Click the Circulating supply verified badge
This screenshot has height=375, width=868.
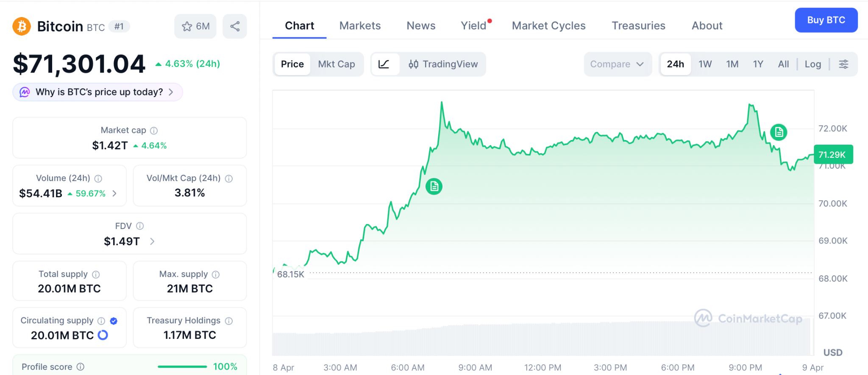(114, 321)
